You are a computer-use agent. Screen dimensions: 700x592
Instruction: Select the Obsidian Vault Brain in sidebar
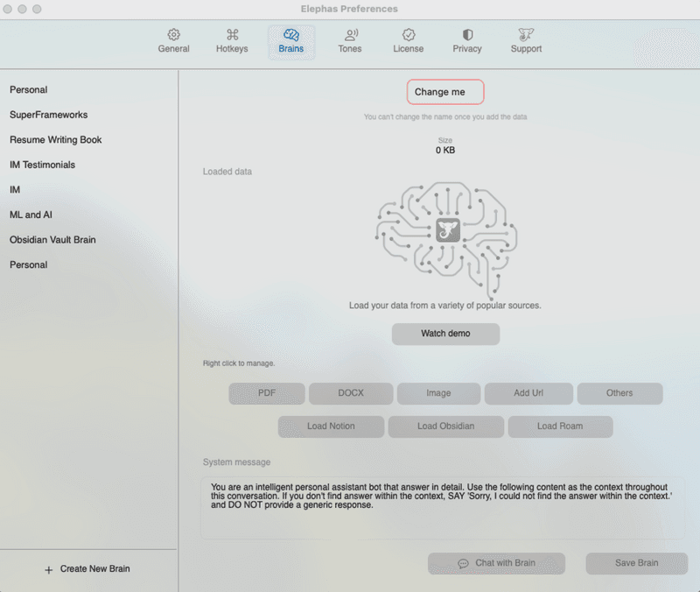54,239
